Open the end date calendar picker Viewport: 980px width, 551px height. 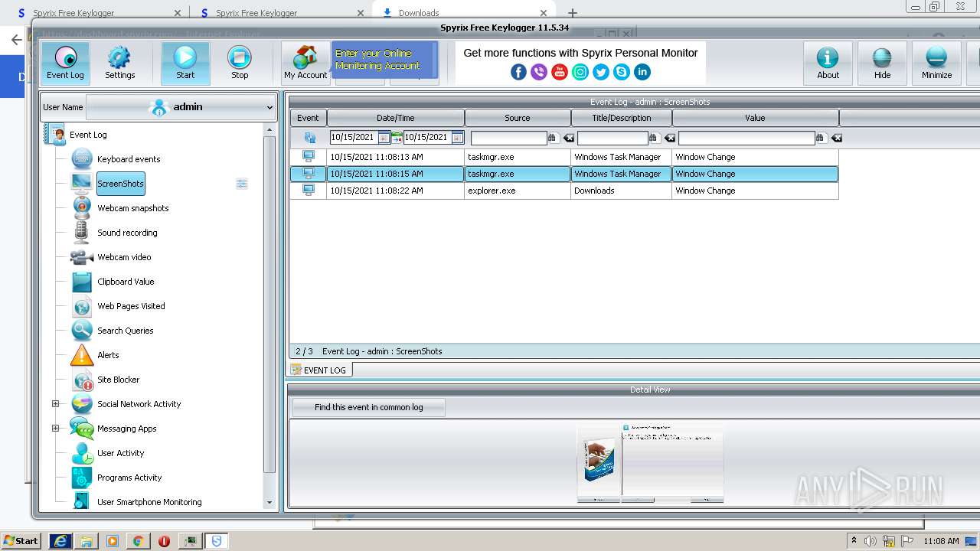pos(457,138)
